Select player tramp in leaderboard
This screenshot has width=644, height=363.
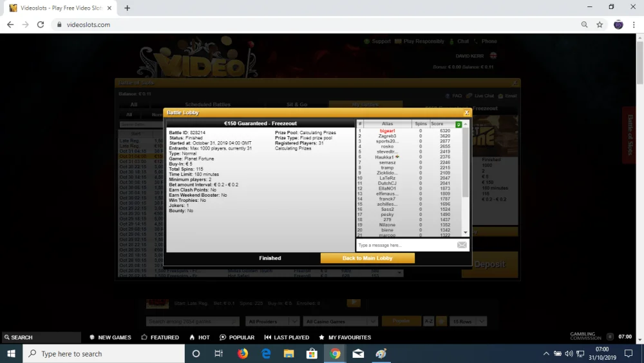387,168
